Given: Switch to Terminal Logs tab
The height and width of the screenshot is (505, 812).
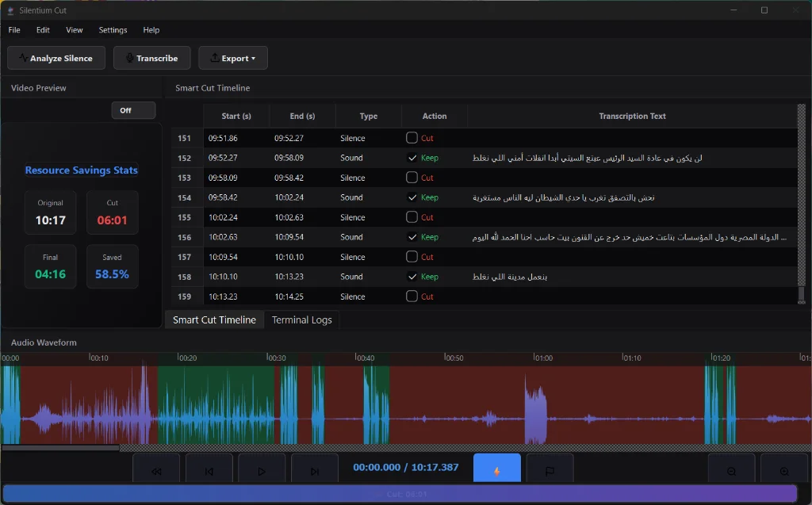Looking at the screenshot, I should click(302, 319).
